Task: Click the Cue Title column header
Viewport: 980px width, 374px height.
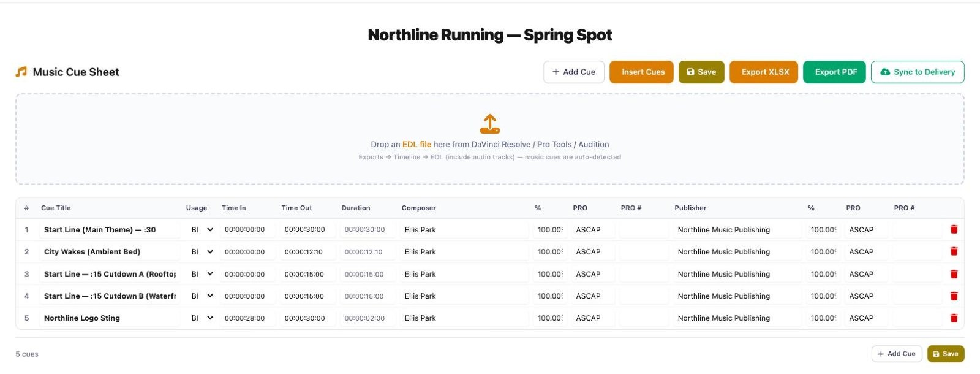Action: pyautogui.click(x=56, y=208)
